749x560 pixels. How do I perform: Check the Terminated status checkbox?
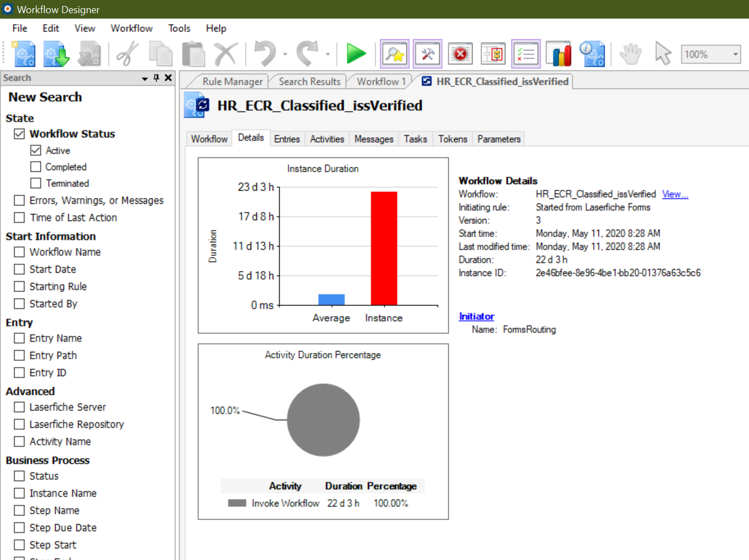pos(36,183)
